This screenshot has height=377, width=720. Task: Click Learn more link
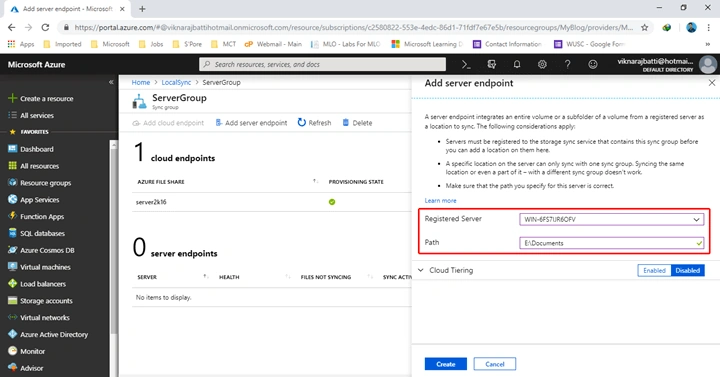[x=440, y=201]
